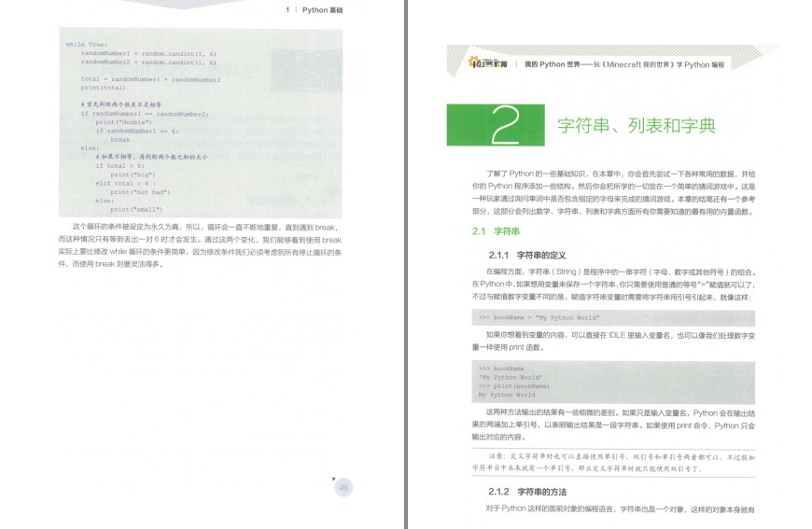The width and height of the screenshot is (812, 529).
Task: Click the intro paragraph starting "了解了 Python 的一些基础知识"
Action: [613, 192]
